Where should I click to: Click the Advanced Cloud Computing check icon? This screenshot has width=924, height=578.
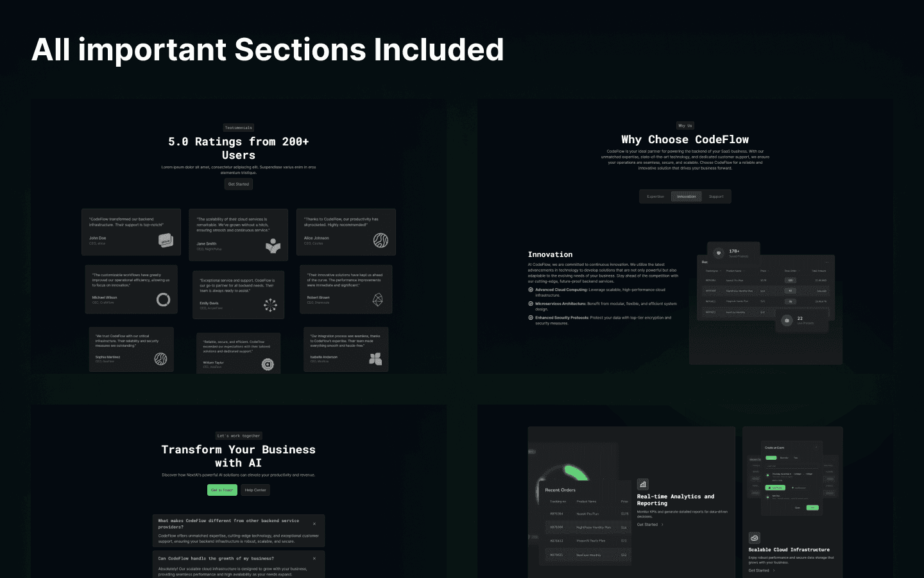coord(531,290)
